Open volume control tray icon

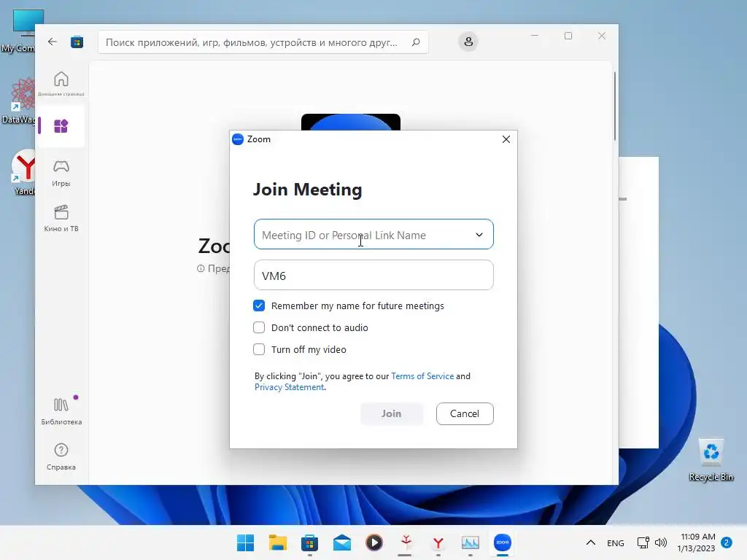pyautogui.click(x=661, y=542)
